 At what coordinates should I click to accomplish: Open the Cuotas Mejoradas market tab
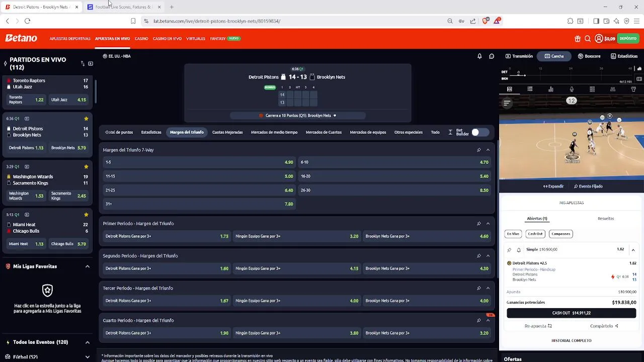coord(227,132)
